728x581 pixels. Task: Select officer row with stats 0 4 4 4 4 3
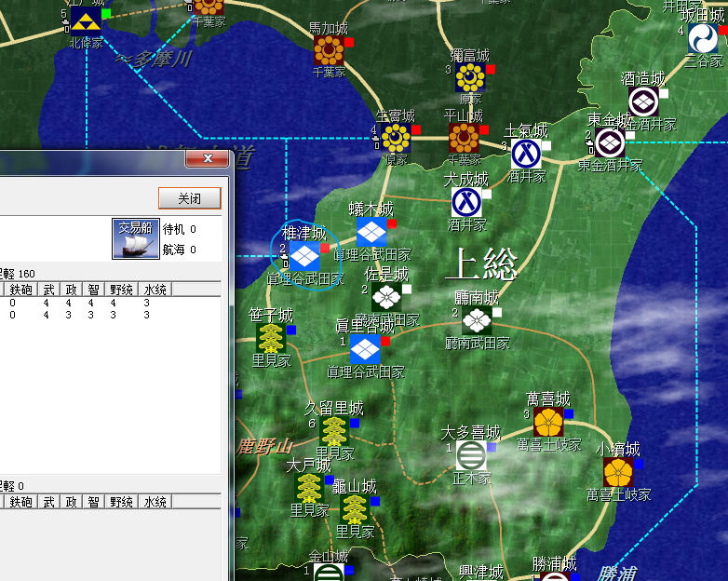(111, 303)
